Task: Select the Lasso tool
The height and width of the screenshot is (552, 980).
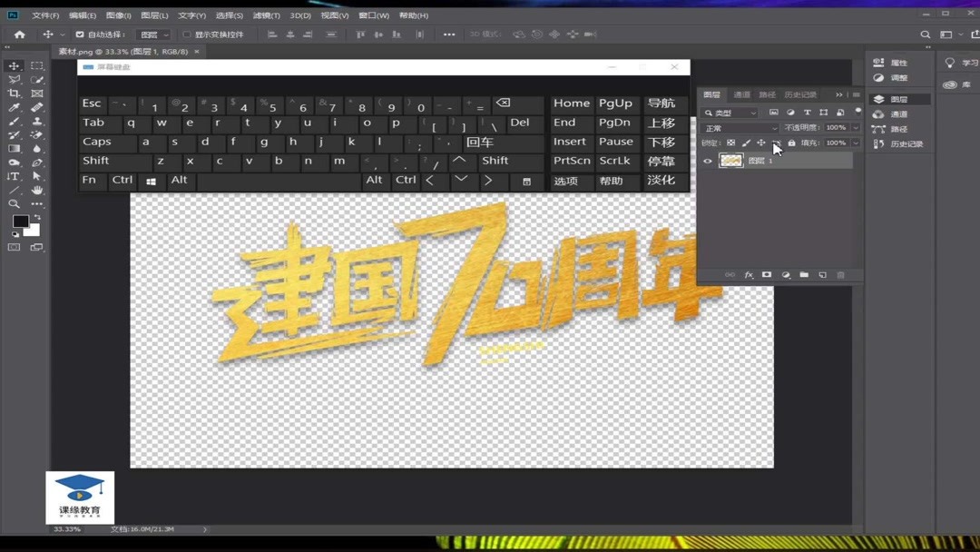Action: pyautogui.click(x=14, y=80)
